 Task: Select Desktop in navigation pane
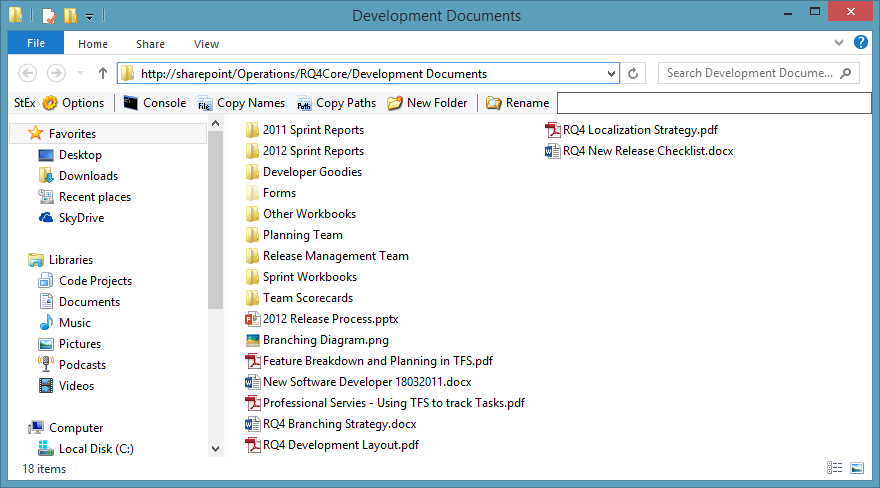[70, 155]
